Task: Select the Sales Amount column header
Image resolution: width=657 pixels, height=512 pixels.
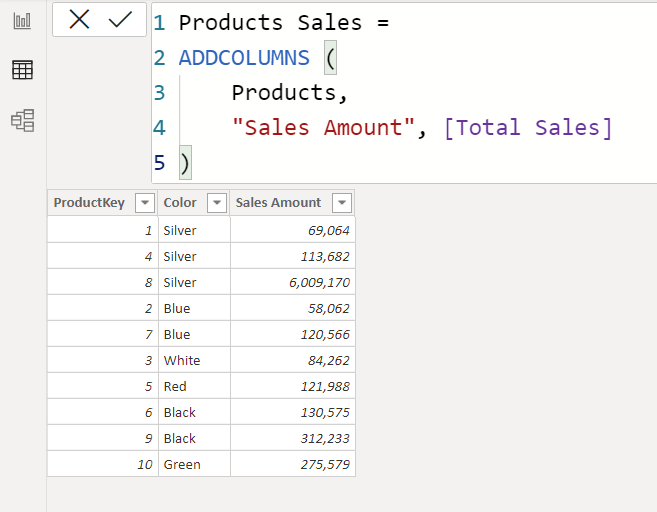Action: coord(278,203)
